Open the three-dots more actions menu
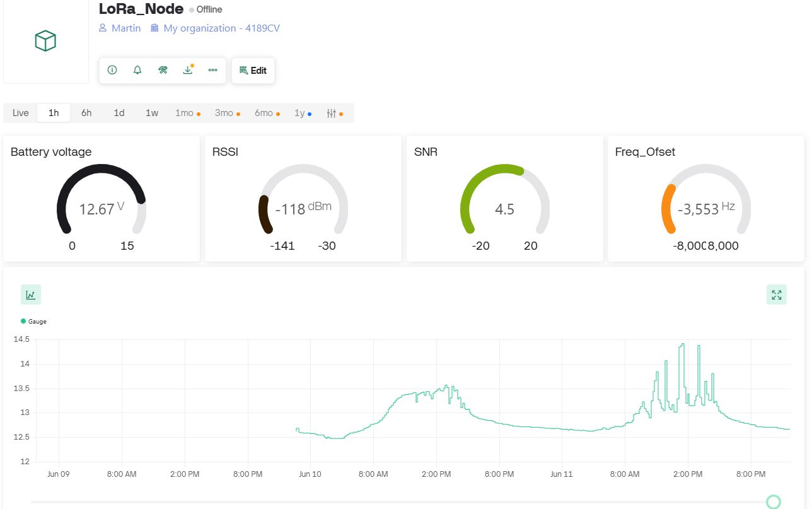 212,70
